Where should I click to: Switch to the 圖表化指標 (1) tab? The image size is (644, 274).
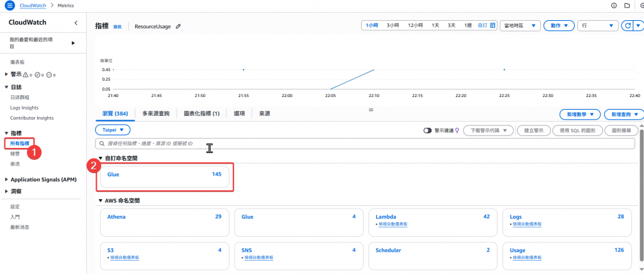[202, 113]
